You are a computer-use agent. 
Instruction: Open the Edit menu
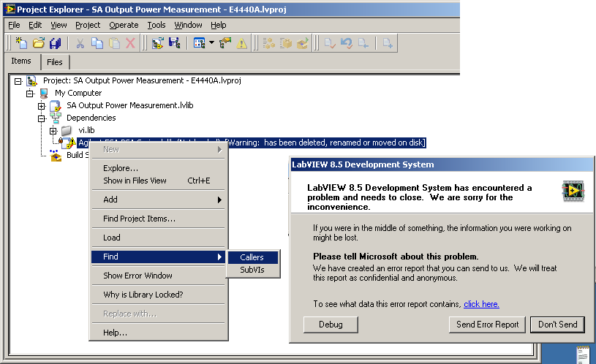pyautogui.click(x=35, y=25)
